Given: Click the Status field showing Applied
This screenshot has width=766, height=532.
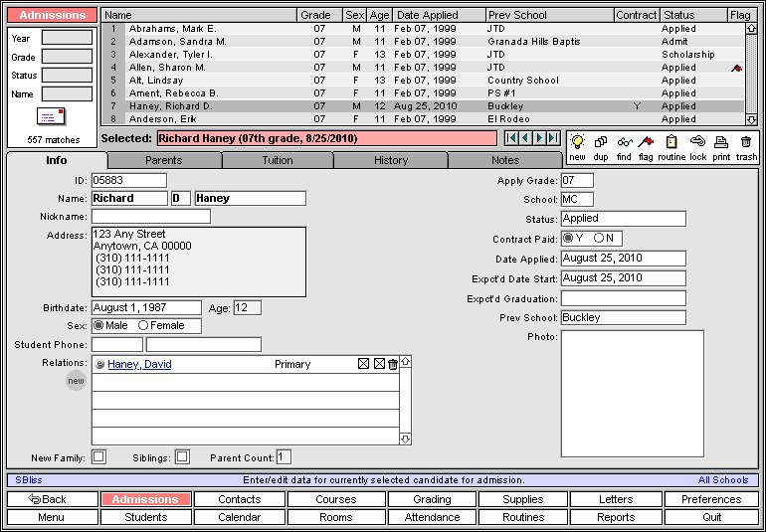Looking at the screenshot, I should point(624,219).
